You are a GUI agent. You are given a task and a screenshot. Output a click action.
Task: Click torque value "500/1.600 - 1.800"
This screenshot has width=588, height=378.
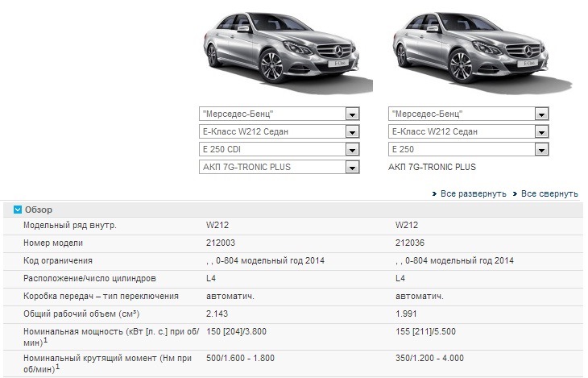coord(240,358)
